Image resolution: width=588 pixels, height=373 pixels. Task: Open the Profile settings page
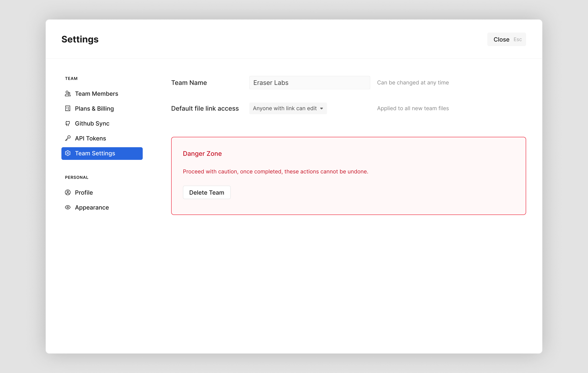point(84,193)
